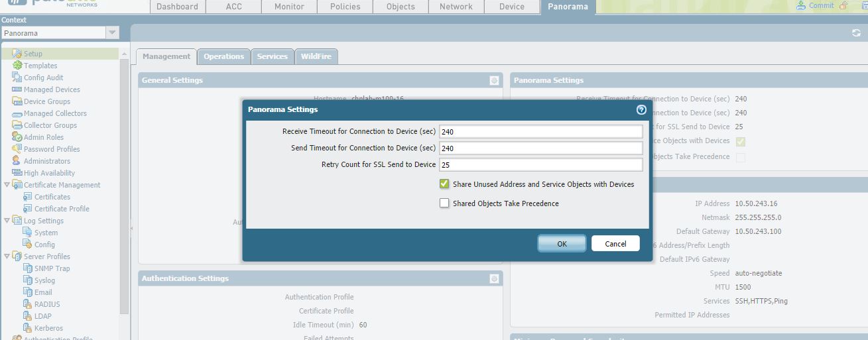Click the Config Audit icon
Viewport: 868px width, 340px height.
(17, 78)
